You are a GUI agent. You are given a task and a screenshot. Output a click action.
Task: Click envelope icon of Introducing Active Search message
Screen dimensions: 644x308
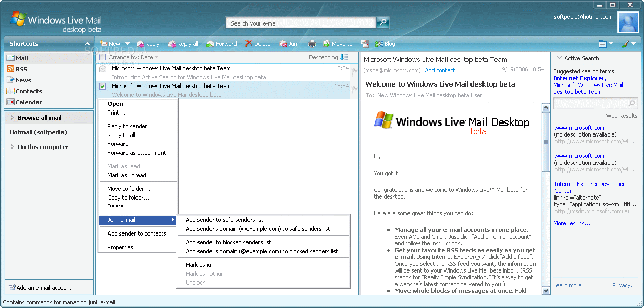tap(103, 68)
